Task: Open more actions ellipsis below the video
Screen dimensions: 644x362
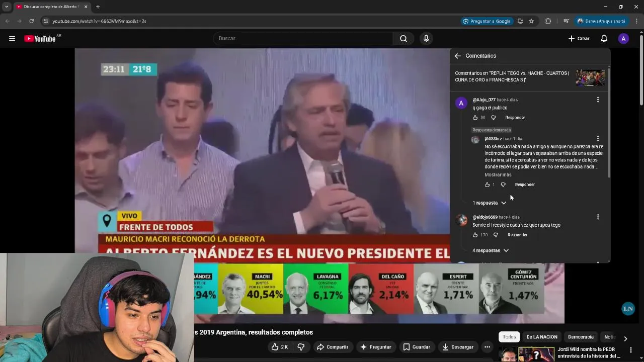Action: 487,347
